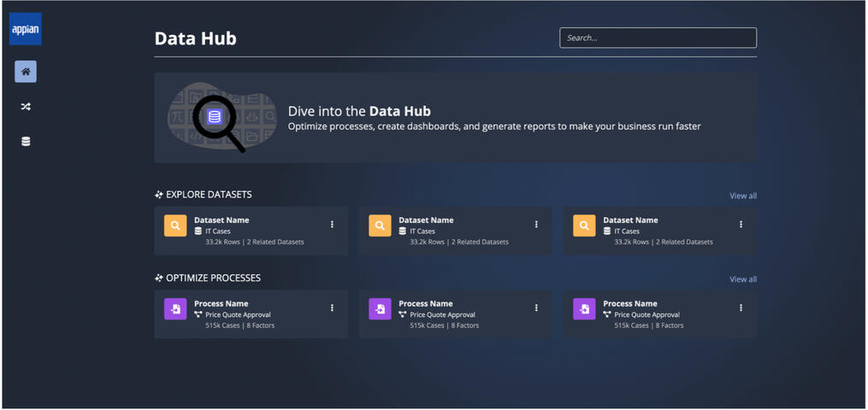
Task: Focus the Search input field
Action: pyautogui.click(x=658, y=38)
